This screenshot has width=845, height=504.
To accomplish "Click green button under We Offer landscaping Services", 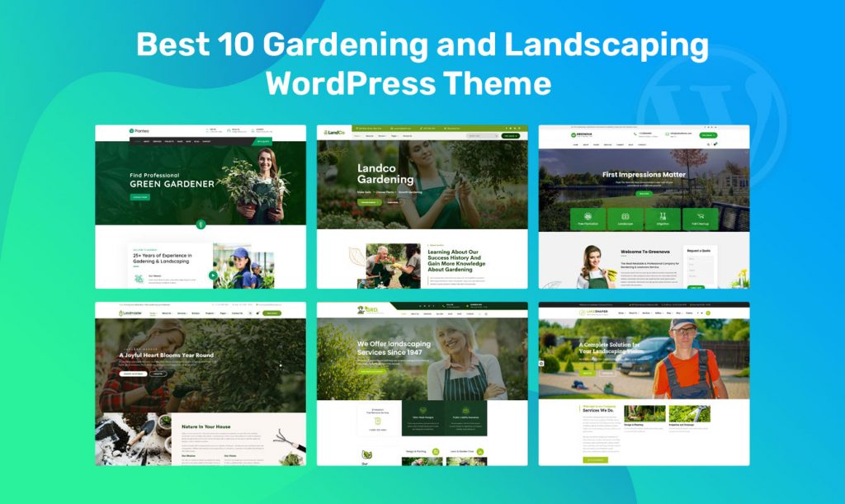I will 372,371.
